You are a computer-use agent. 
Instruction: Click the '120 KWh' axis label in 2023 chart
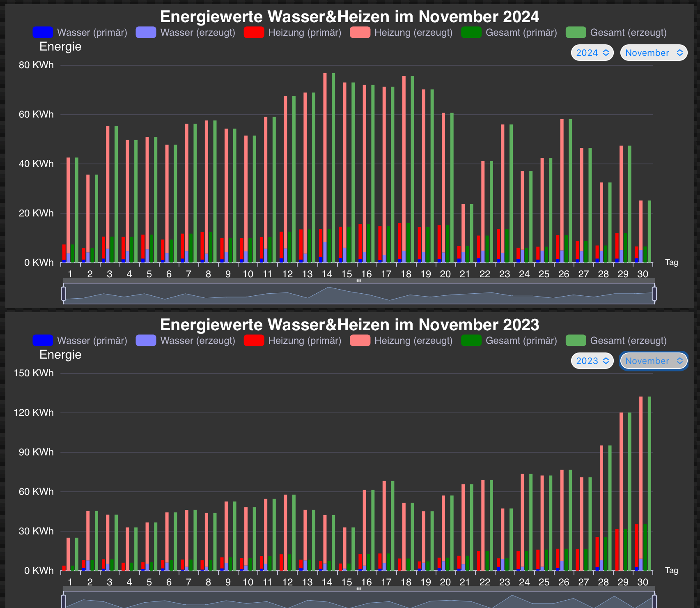[x=34, y=412]
